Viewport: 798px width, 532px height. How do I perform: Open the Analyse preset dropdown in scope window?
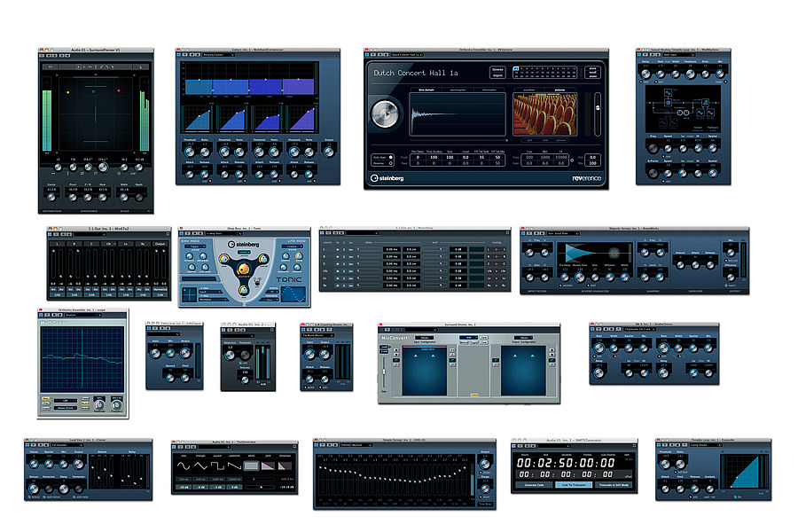click(x=83, y=315)
